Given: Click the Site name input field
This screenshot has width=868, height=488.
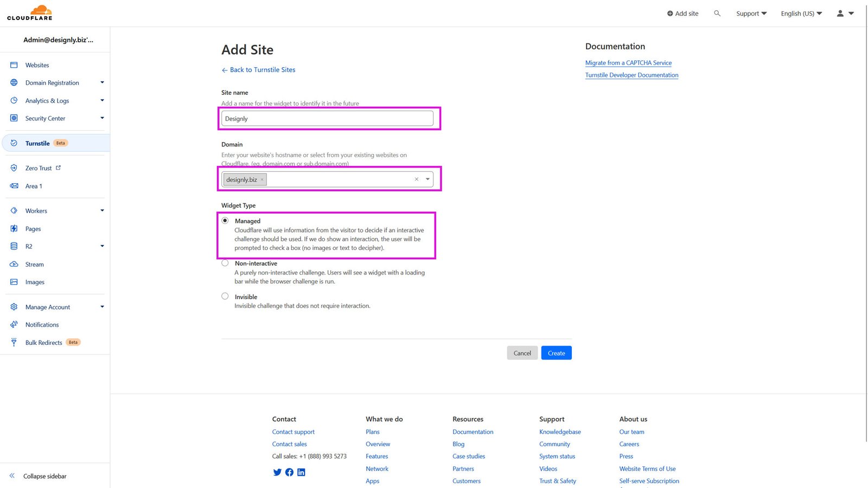Looking at the screenshot, I should pos(327,119).
